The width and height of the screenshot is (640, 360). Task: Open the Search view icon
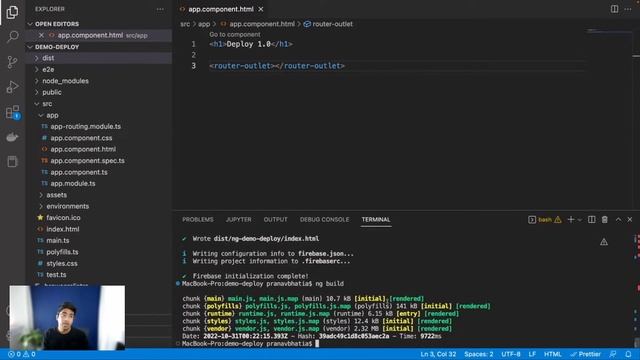12,37
